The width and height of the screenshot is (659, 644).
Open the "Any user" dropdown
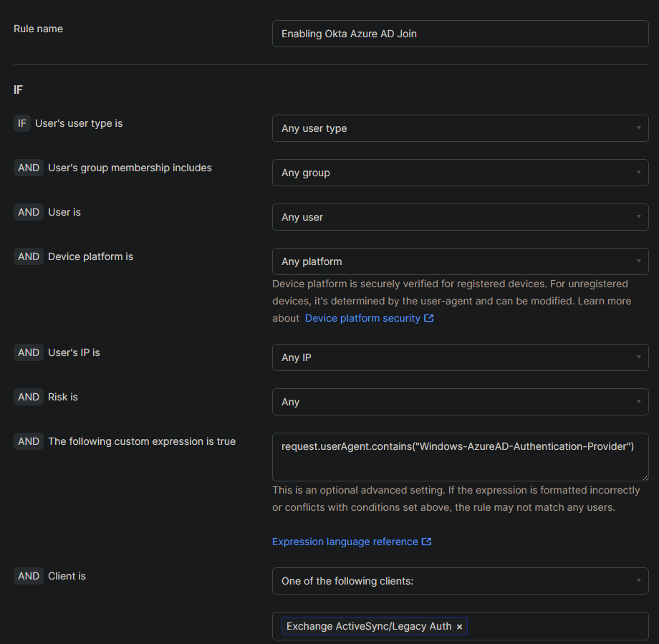(460, 217)
